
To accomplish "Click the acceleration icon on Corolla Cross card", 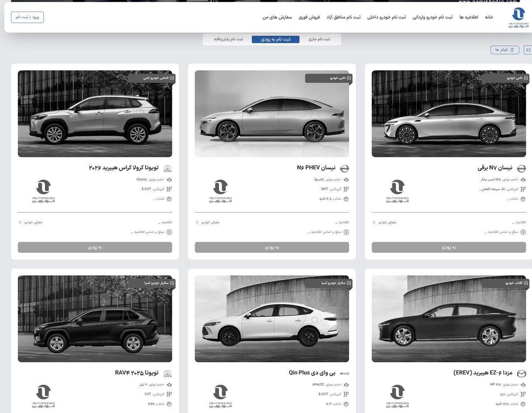I will click(169, 199).
